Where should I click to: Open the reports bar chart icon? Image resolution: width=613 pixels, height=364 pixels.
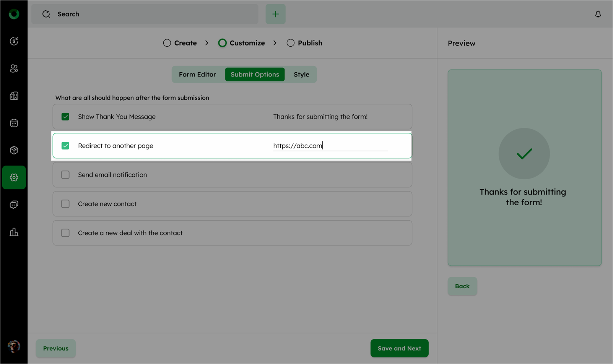14,232
